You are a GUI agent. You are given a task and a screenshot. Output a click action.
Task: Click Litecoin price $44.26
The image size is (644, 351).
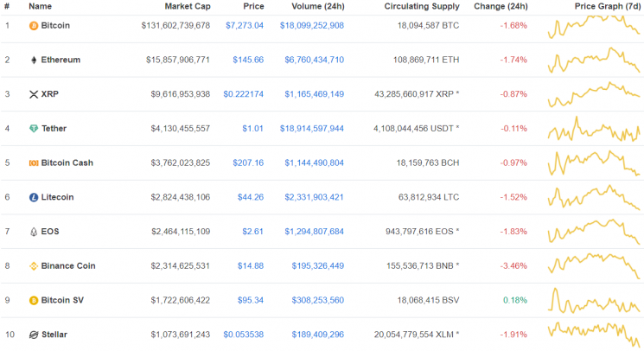click(251, 197)
